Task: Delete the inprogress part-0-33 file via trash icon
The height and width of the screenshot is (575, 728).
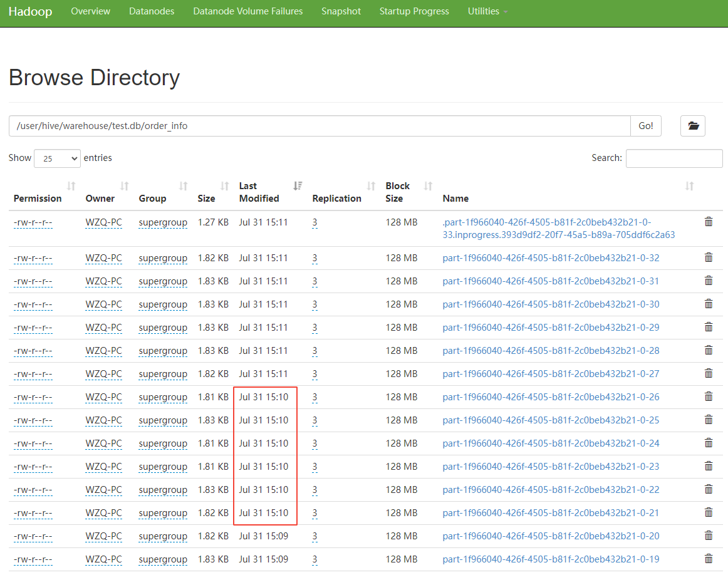Action: pos(709,222)
